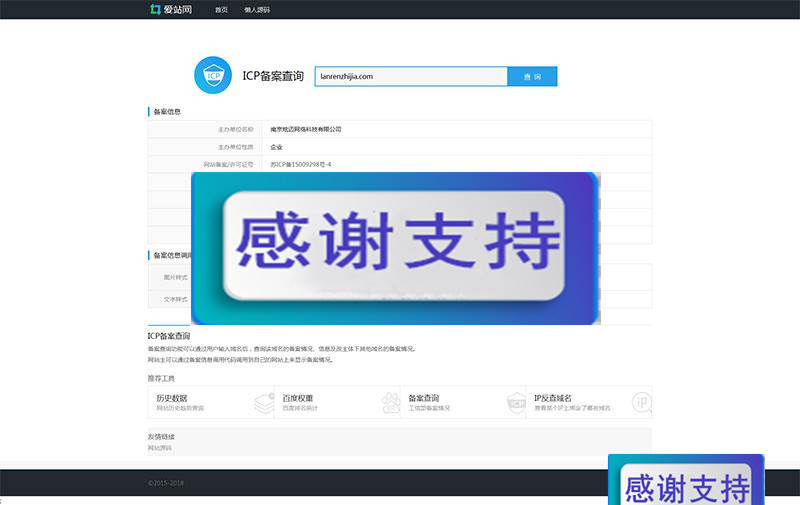
Task: Click the blue ICP shield icon
Action: (212, 76)
